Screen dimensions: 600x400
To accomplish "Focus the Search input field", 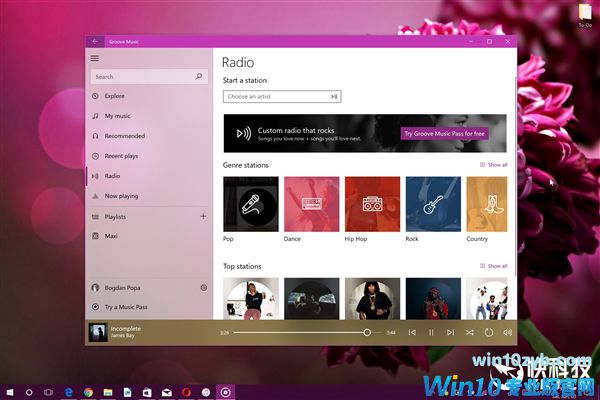I will 149,77.
